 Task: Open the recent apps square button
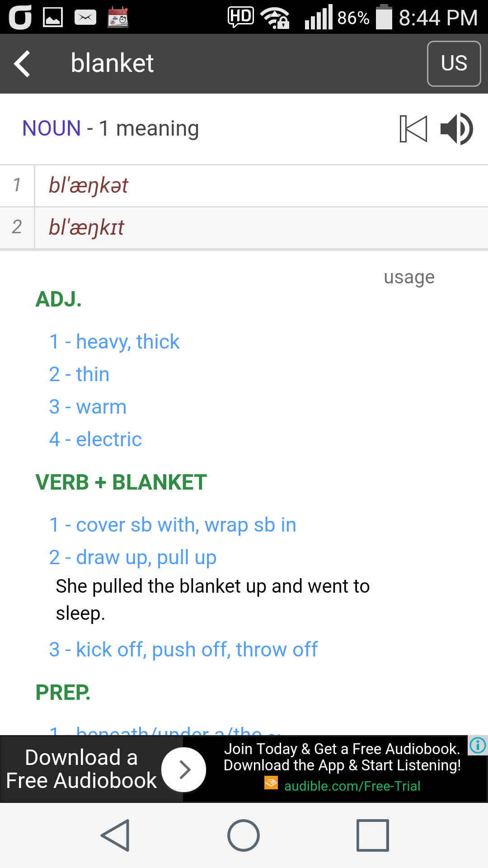click(x=372, y=835)
